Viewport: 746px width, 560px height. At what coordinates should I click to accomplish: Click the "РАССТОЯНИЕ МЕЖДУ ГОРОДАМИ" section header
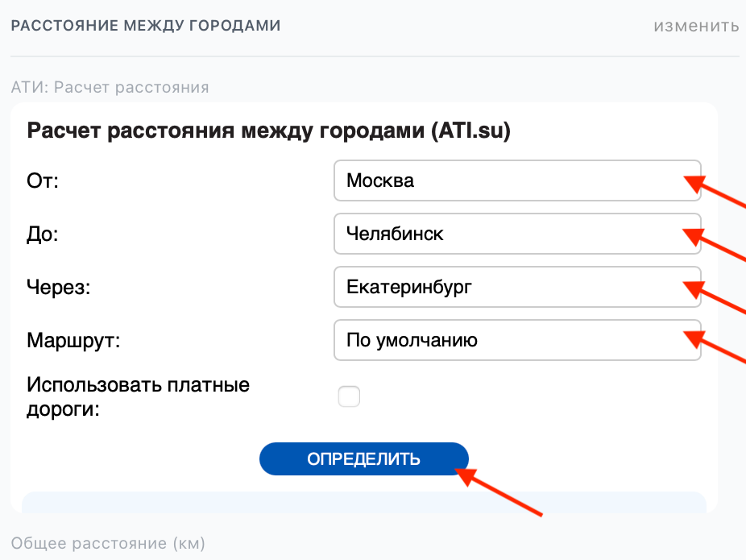[x=145, y=26]
